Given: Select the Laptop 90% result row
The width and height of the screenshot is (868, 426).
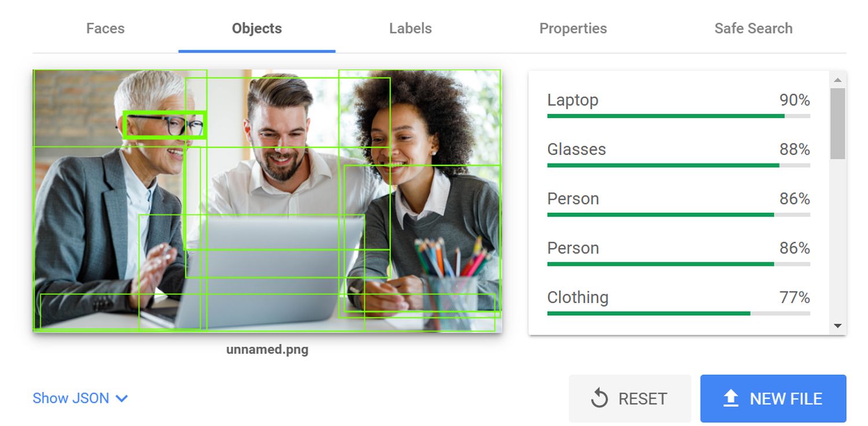Looking at the screenshot, I should pos(678,104).
